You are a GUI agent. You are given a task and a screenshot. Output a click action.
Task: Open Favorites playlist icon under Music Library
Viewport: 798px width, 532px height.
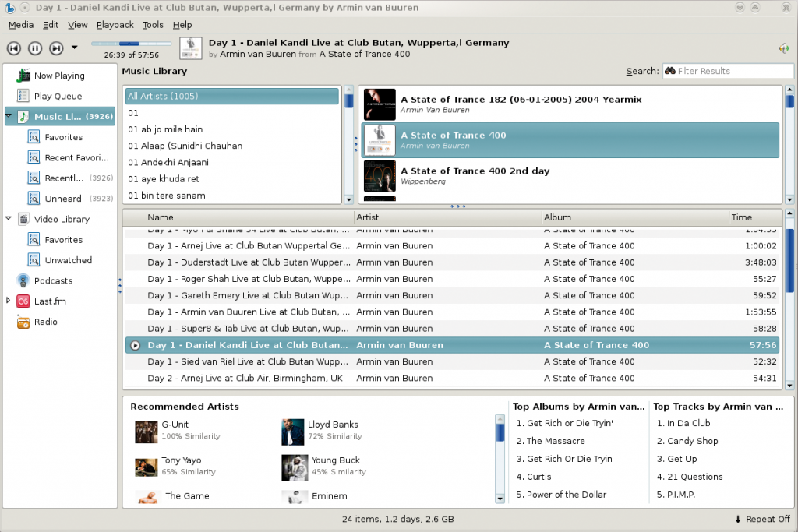34,137
